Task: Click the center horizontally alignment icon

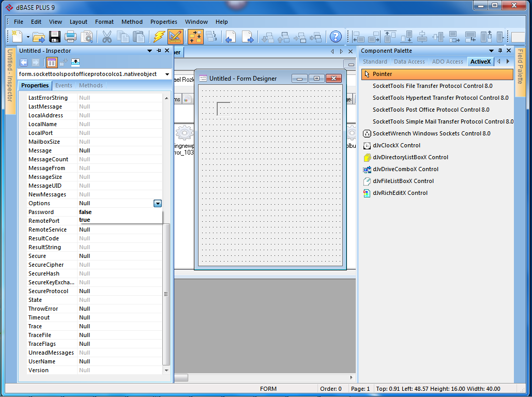Action: (x=422, y=37)
